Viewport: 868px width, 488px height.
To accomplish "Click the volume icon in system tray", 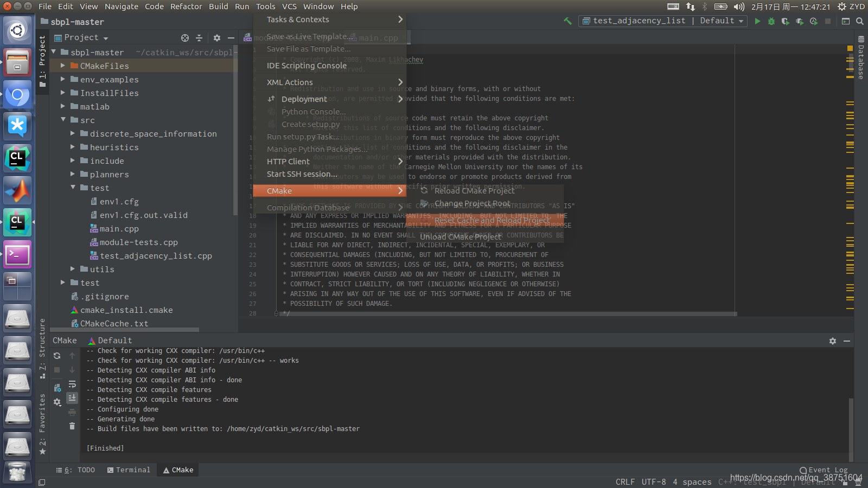I will click(739, 7).
